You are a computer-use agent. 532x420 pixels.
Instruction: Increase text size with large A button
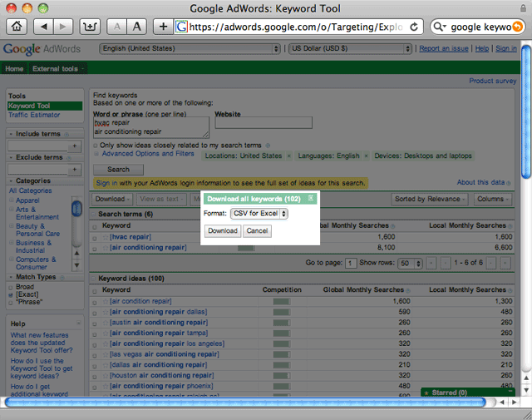[136, 27]
